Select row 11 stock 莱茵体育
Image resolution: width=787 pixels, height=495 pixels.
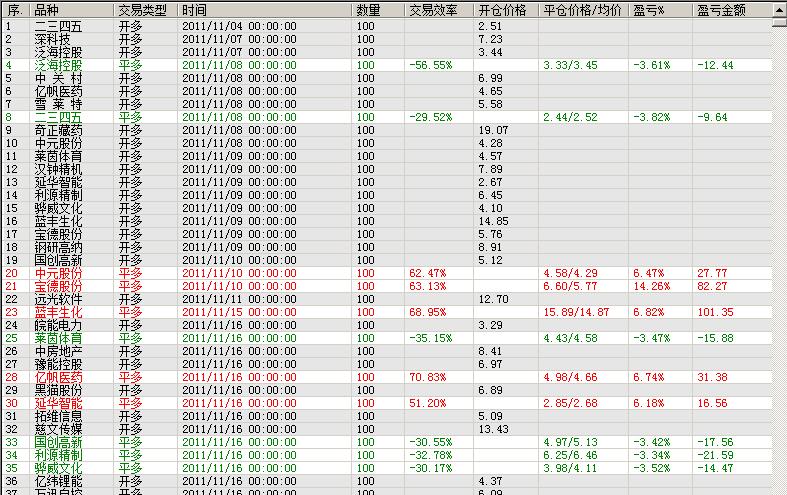coord(58,157)
